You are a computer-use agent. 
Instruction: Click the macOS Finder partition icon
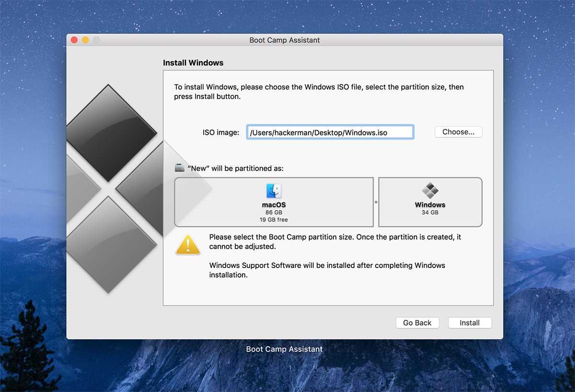[274, 191]
